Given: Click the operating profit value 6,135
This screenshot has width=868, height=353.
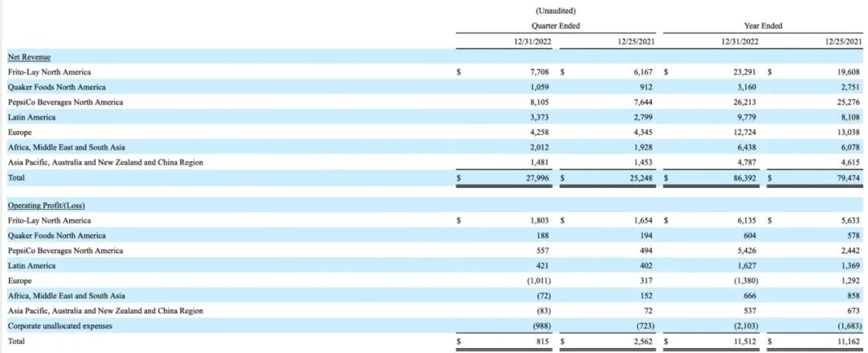Looking at the screenshot, I should (x=748, y=220).
